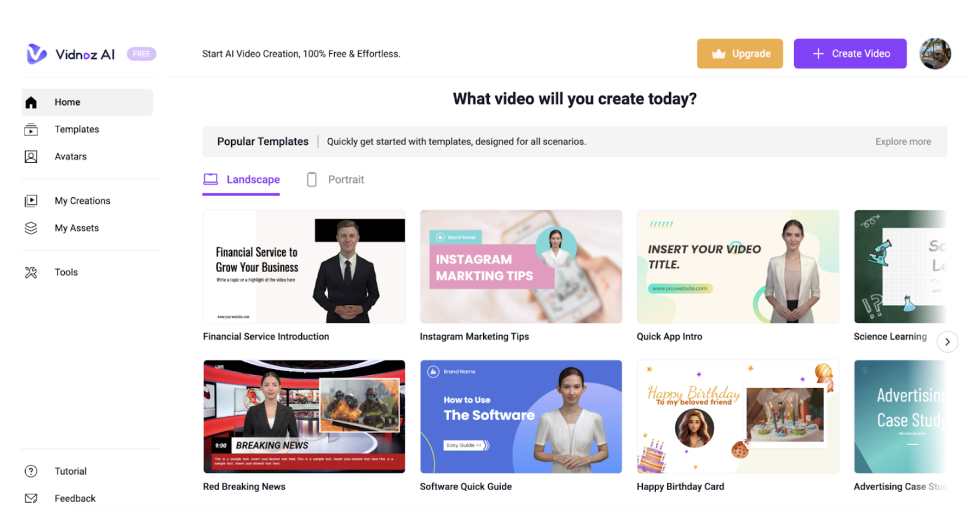Select the Landscape tab
Image resolution: width=980 pixels, height=514 pixels.
(241, 180)
